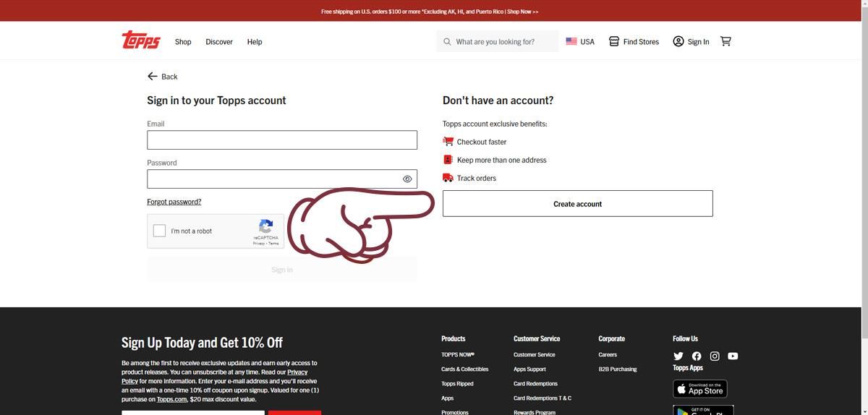Click the Track orders truck icon

coord(448,178)
